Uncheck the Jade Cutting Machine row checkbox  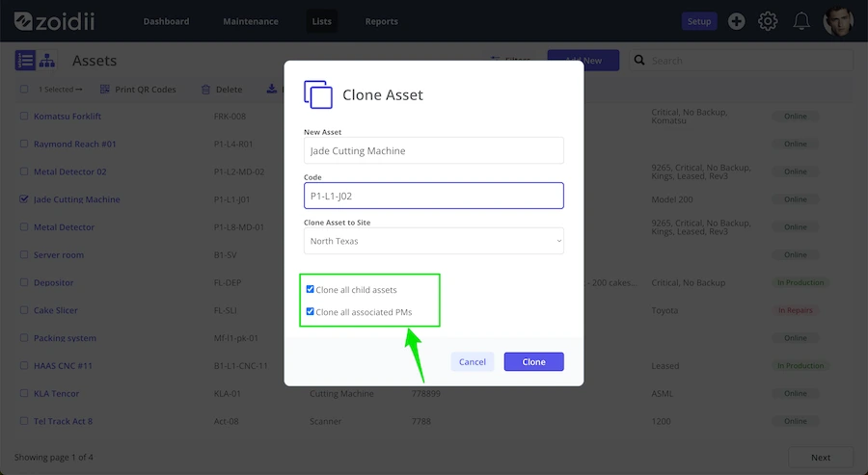coord(24,199)
